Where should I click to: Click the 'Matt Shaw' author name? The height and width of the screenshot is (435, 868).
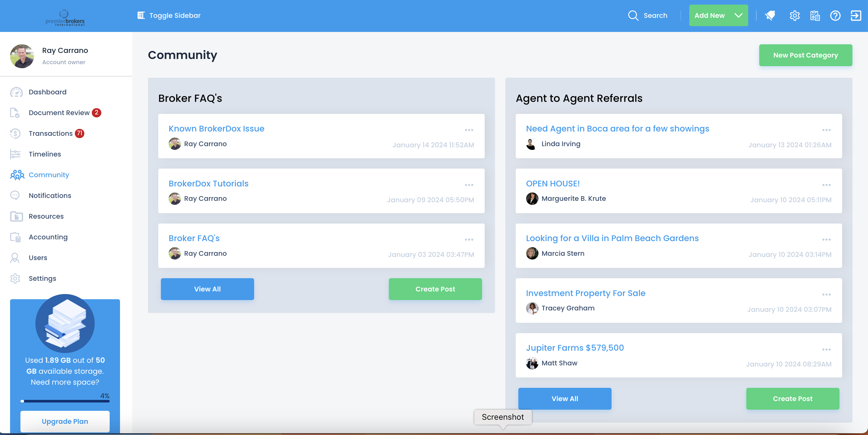pos(559,363)
